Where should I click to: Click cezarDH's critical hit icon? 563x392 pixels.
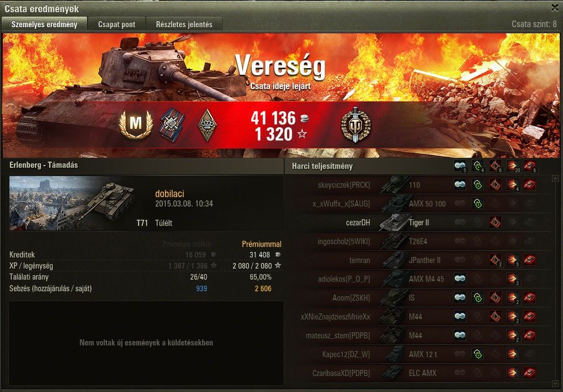[x=495, y=223]
